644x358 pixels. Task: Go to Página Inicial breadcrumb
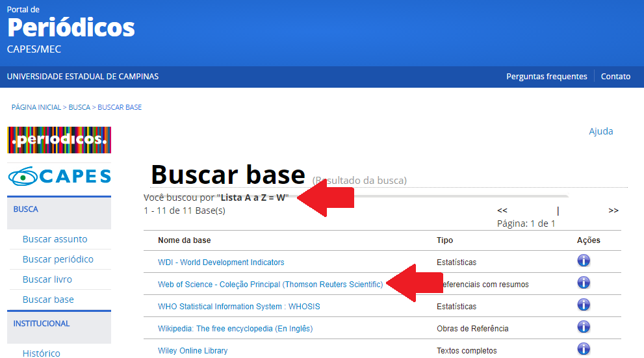[x=36, y=107]
